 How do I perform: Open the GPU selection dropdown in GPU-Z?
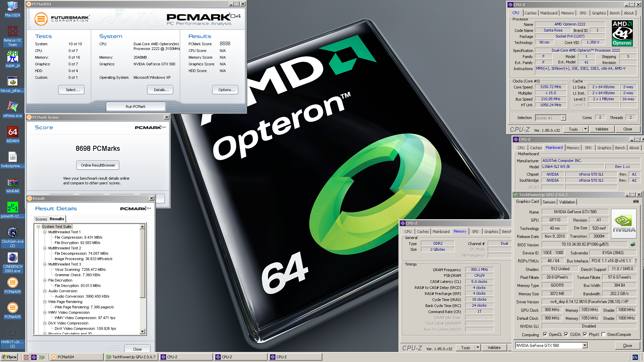585,345
